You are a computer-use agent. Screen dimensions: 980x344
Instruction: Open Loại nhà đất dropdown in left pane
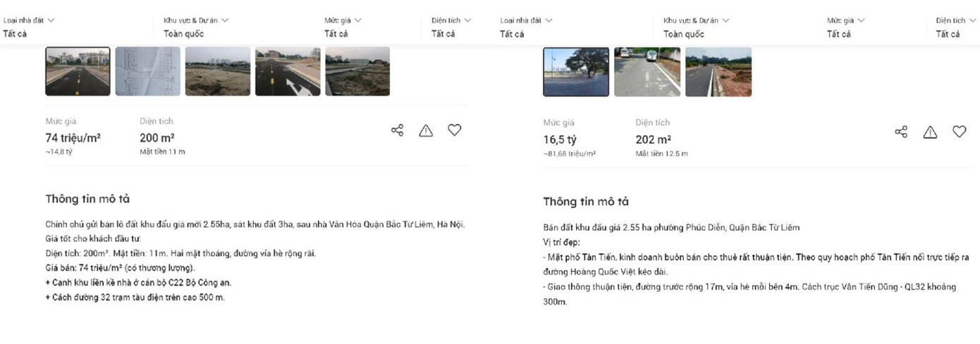pos(30,26)
